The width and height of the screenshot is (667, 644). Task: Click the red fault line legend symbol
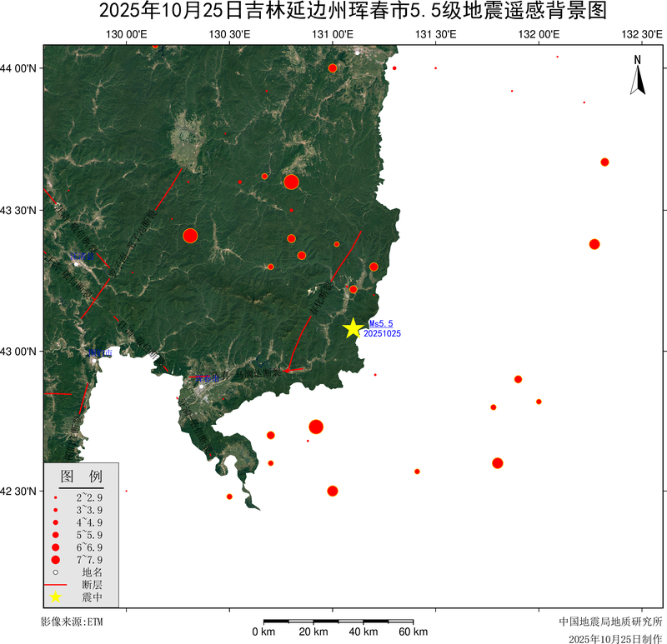pyautogui.click(x=55, y=585)
